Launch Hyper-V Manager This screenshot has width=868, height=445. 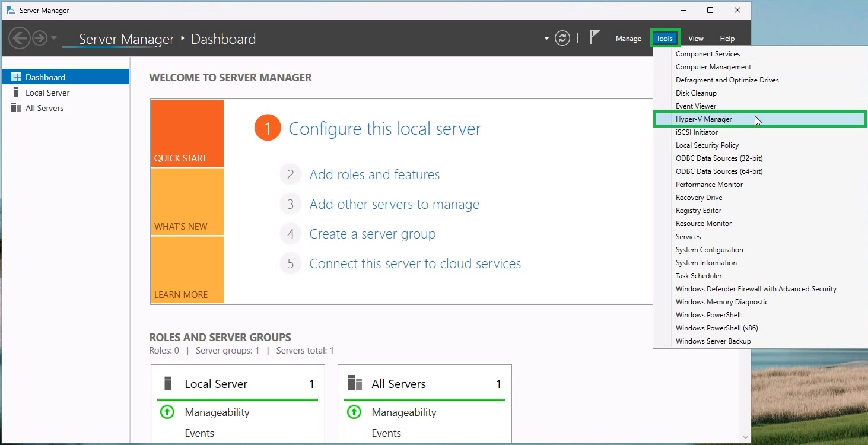coord(760,119)
